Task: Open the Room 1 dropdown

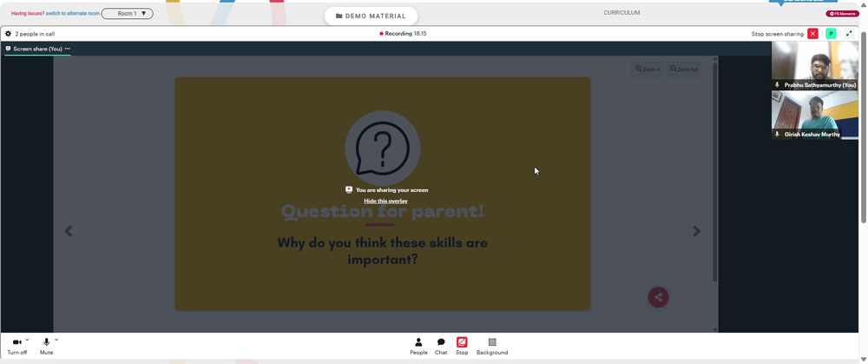Action: [128, 13]
